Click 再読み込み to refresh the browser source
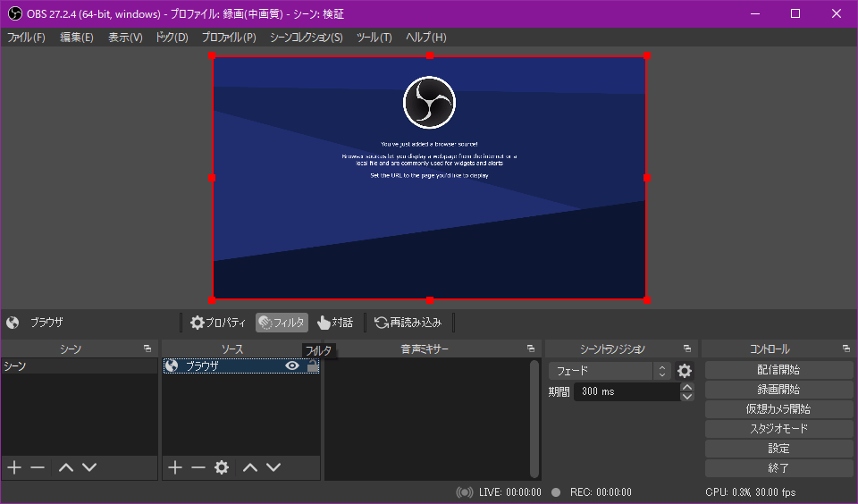The height and width of the screenshot is (504, 858). [408, 323]
